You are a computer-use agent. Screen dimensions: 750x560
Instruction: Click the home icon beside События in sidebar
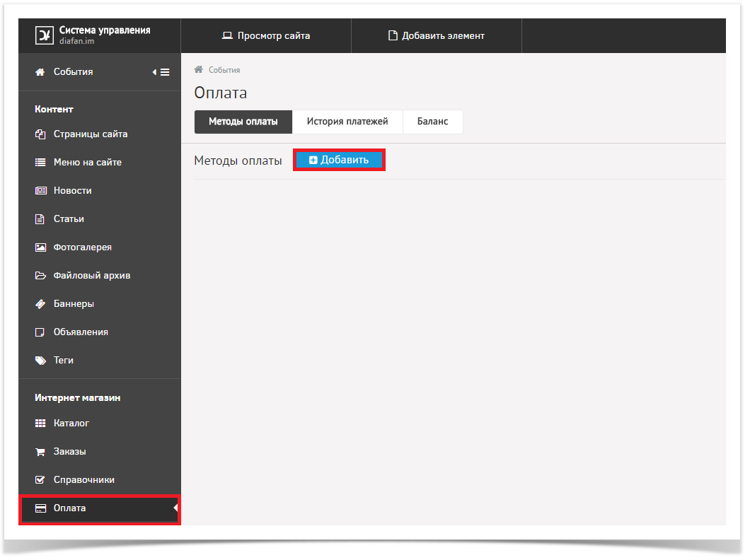click(x=40, y=72)
